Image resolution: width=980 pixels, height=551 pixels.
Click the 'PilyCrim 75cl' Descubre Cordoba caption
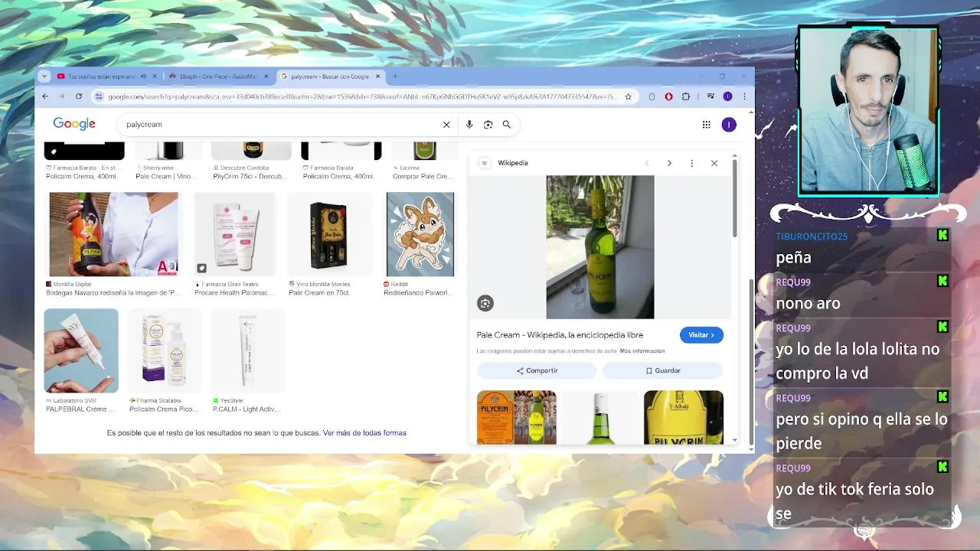[x=250, y=176]
